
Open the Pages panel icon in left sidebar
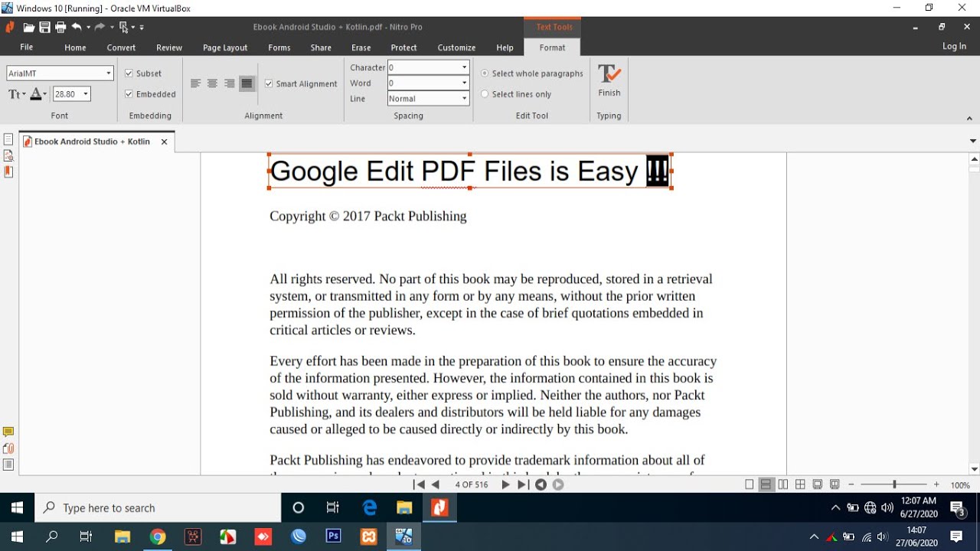[x=8, y=139]
